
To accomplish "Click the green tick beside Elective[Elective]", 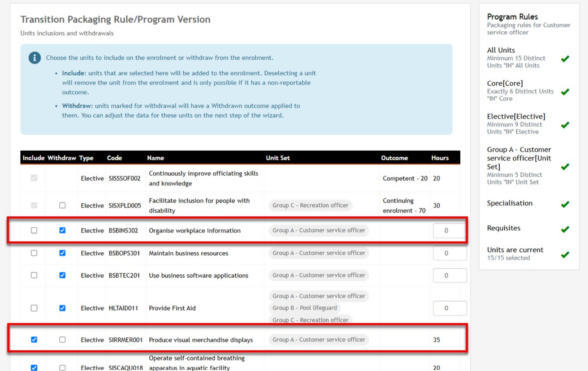I will (565, 125).
